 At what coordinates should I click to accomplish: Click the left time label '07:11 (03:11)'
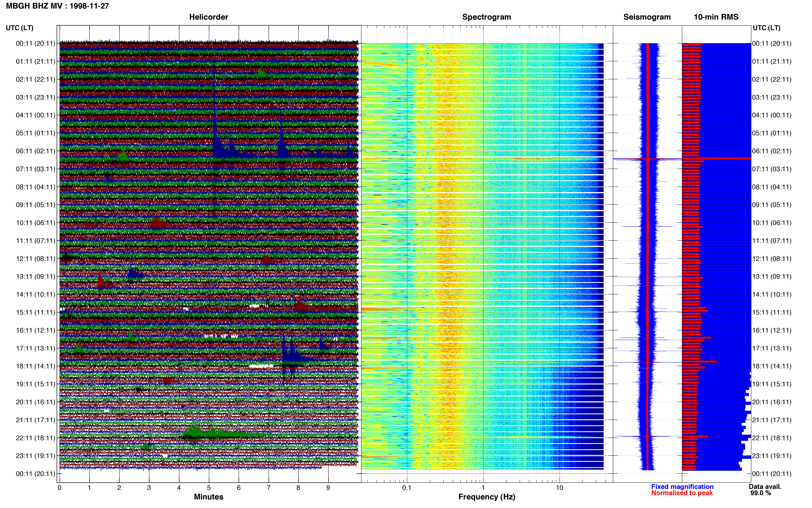click(36, 169)
